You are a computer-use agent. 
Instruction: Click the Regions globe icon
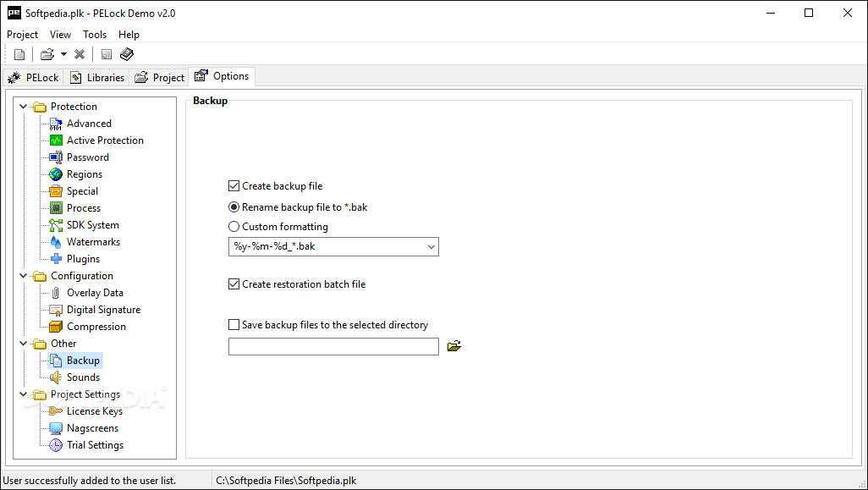tap(56, 174)
